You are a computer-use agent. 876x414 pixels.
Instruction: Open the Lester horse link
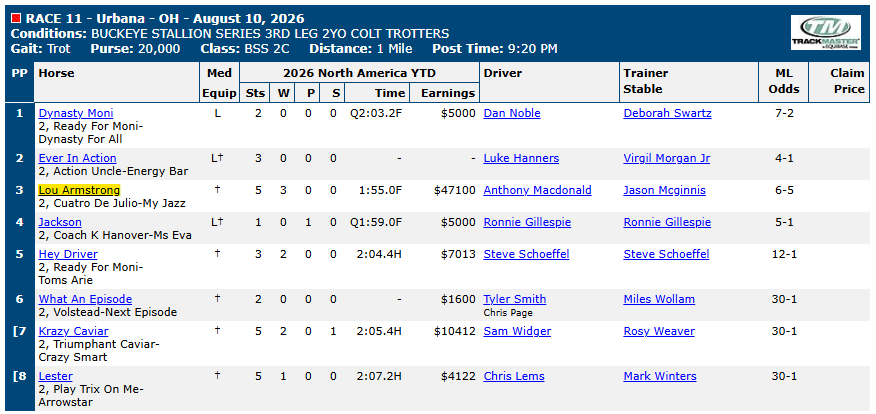coord(55,377)
